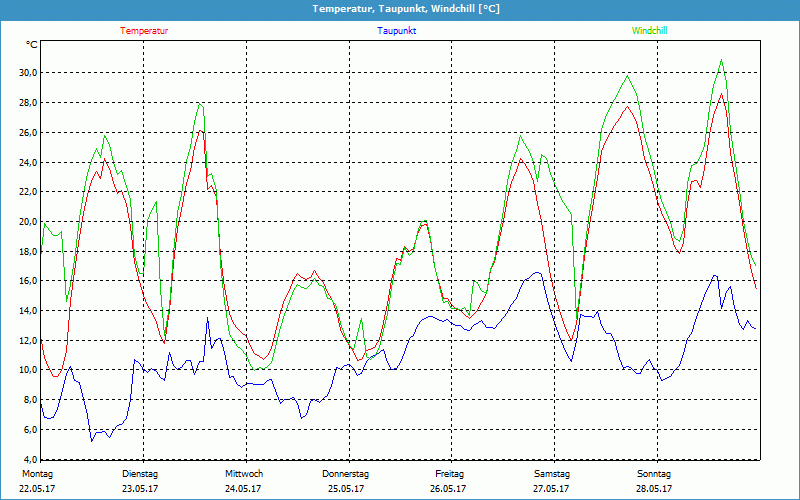Click the 28,0 y-axis value
800x500 pixels.
click(29, 103)
